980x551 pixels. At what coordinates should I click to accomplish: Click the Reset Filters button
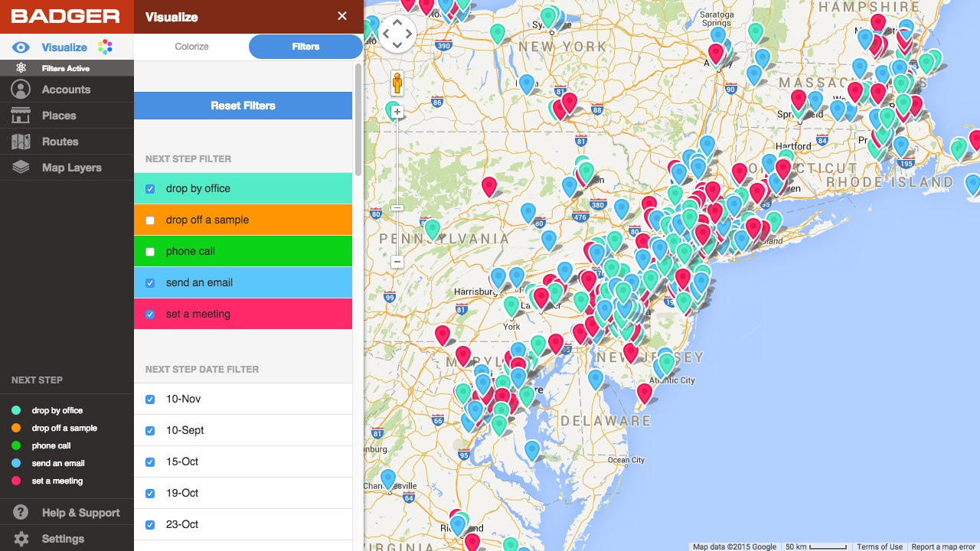(x=243, y=106)
